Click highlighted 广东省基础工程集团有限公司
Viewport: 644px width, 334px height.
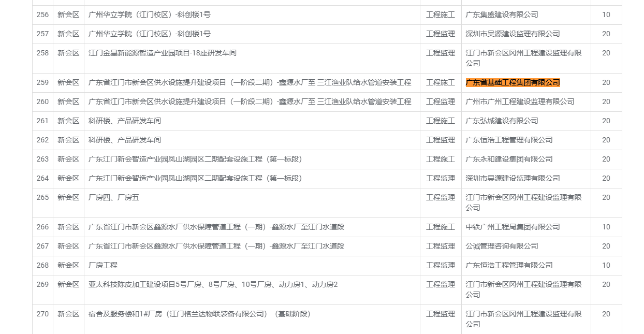click(513, 82)
